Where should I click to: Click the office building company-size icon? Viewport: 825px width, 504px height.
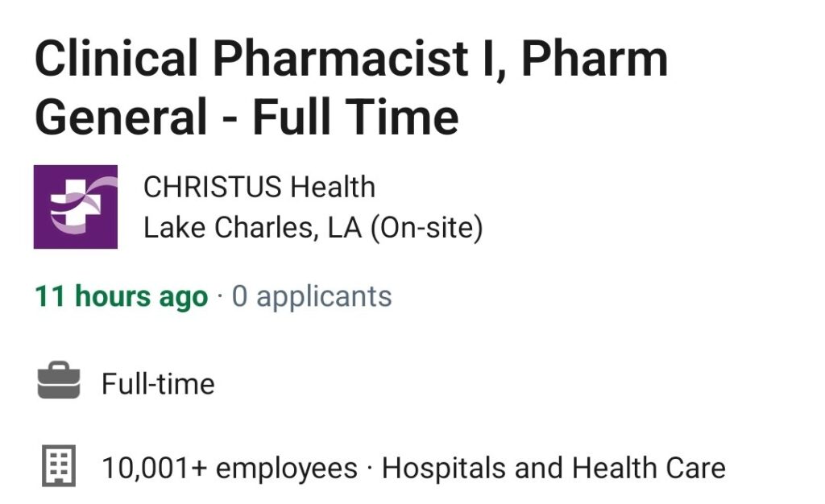(x=59, y=465)
